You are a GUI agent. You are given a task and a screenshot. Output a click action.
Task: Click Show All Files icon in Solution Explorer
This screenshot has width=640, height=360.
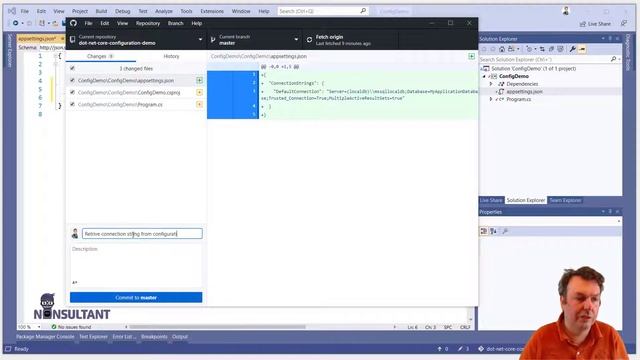click(560, 49)
